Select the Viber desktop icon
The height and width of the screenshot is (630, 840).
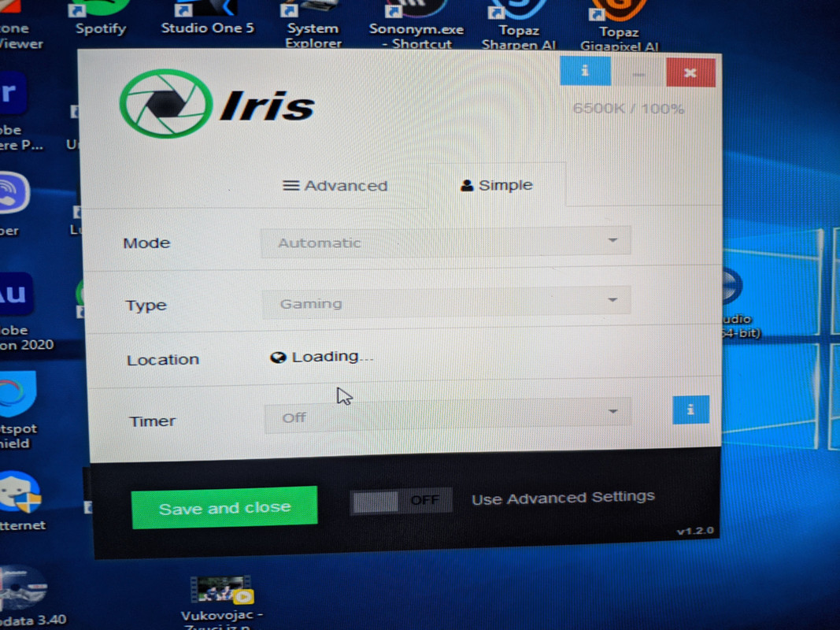point(14,205)
